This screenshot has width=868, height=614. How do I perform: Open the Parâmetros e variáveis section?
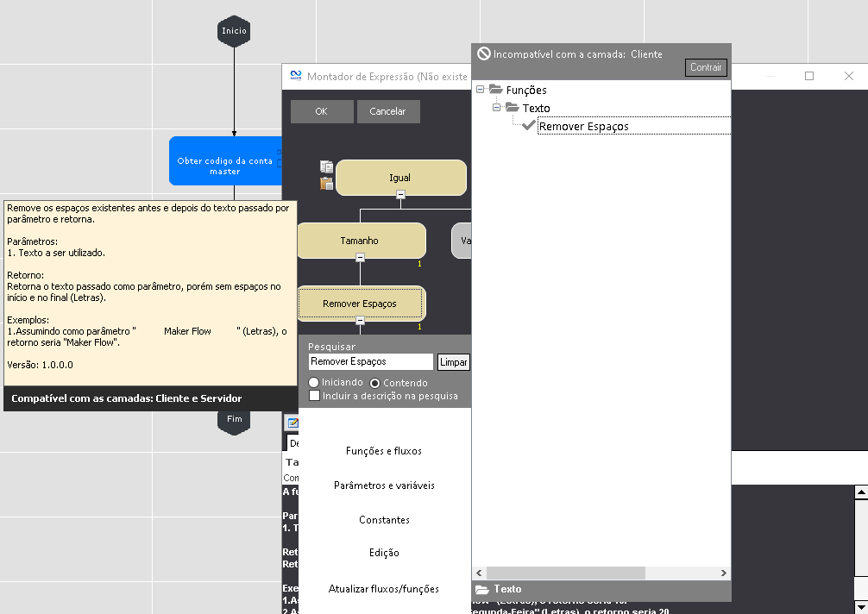(x=384, y=486)
